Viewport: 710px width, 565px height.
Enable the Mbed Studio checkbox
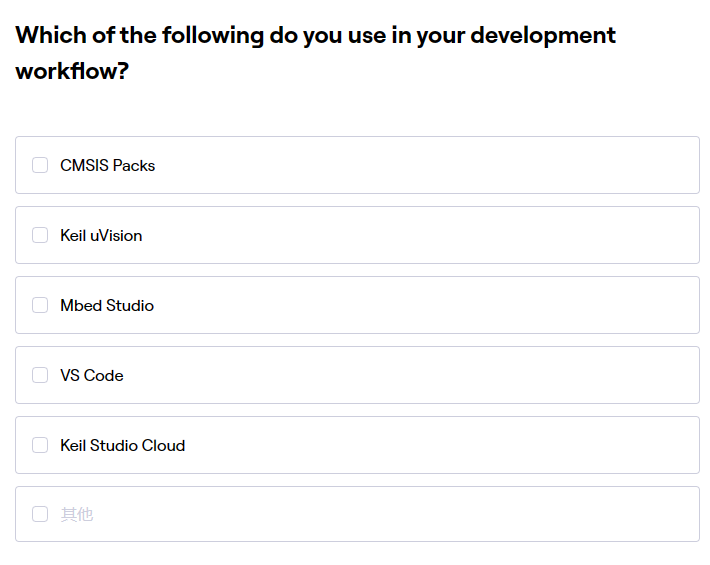[x=40, y=305]
